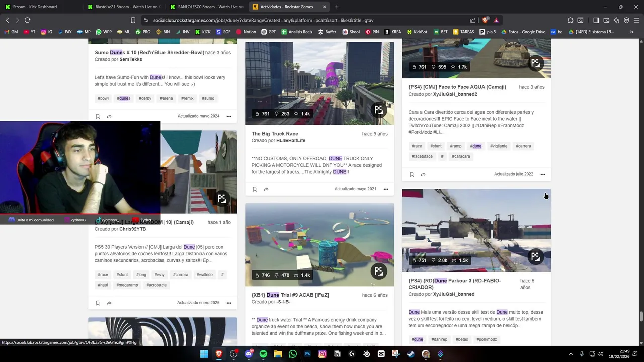Viewport: 644px width, 362px height.
Task: Open {XB1} Dune Trial #9 ACAB title
Action: [290, 295]
